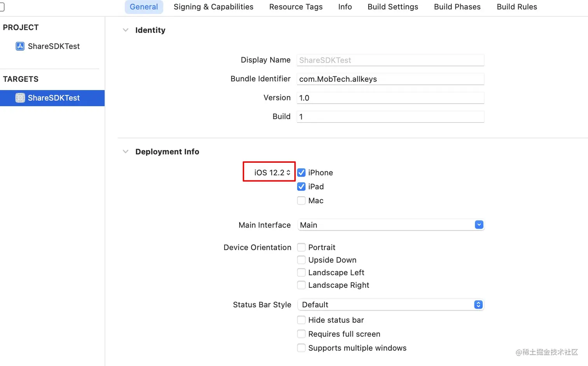Viewport: 588px width, 366px height.
Task: Enable Portrait device orientation
Action: coord(301,247)
